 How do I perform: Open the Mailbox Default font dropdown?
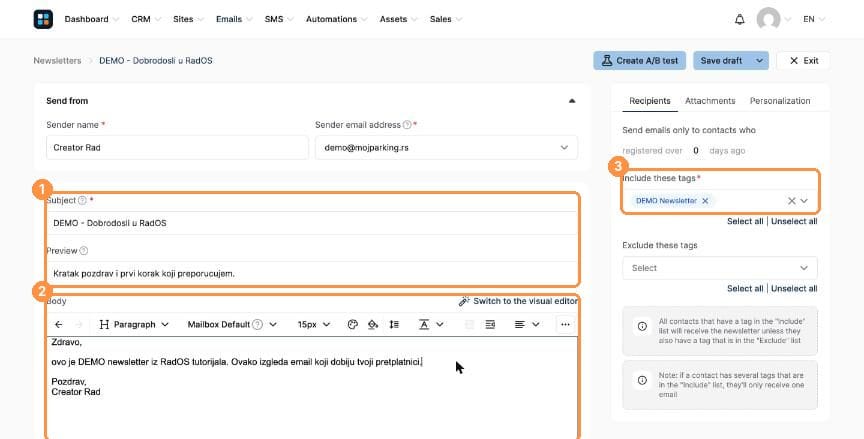232,324
